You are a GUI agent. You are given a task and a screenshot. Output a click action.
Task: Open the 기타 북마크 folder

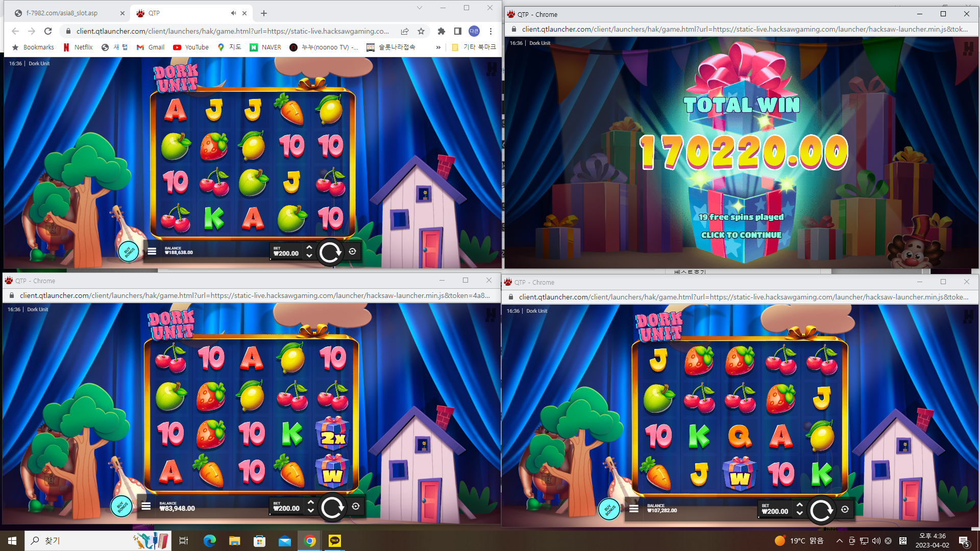[x=474, y=47]
